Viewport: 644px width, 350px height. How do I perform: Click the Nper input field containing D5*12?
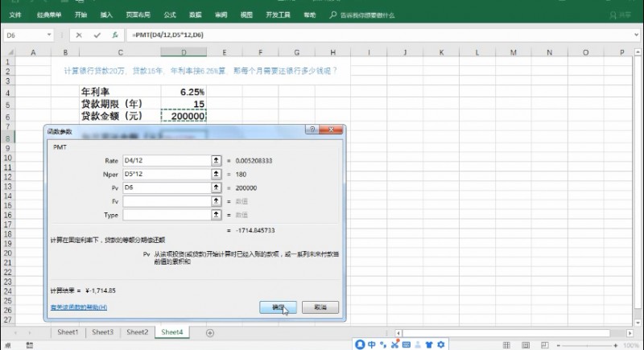167,174
